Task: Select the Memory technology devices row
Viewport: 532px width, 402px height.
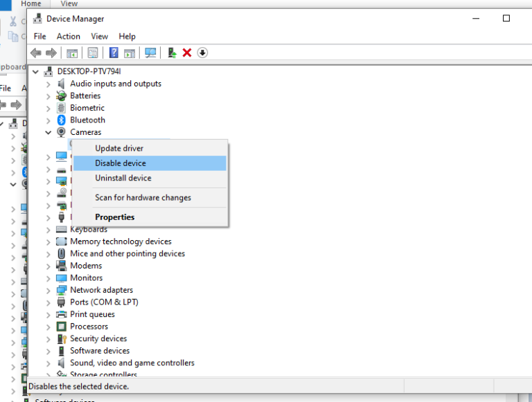Action: [x=121, y=241]
